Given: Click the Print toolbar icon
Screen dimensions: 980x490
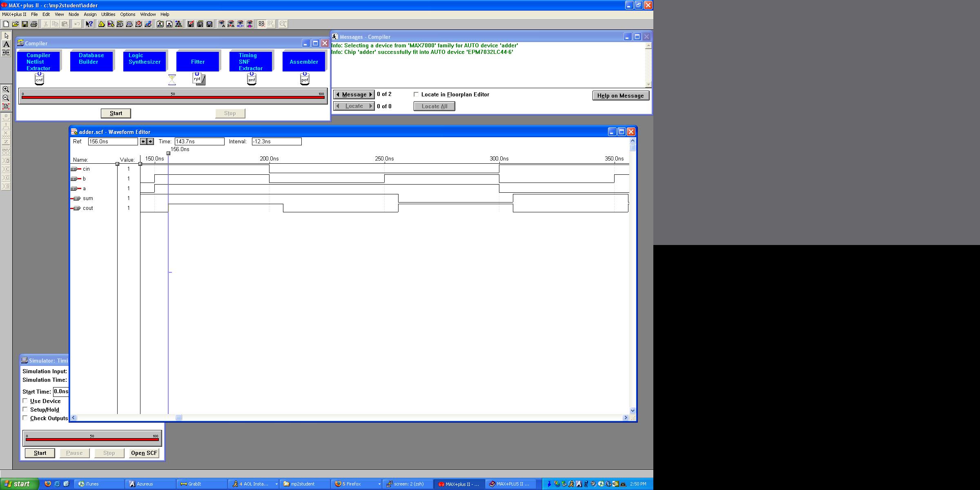Looking at the screenshot, I should pos(34,24).
